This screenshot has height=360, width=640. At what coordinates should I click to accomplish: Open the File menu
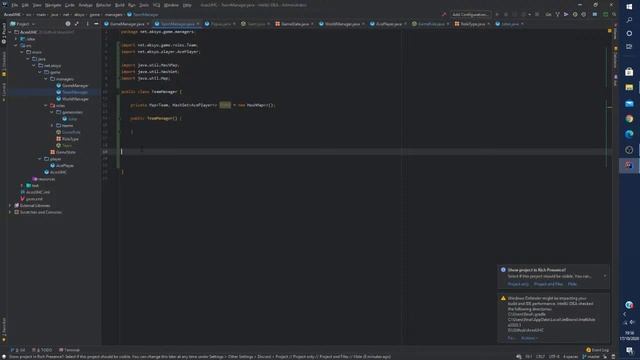(15, 5)
